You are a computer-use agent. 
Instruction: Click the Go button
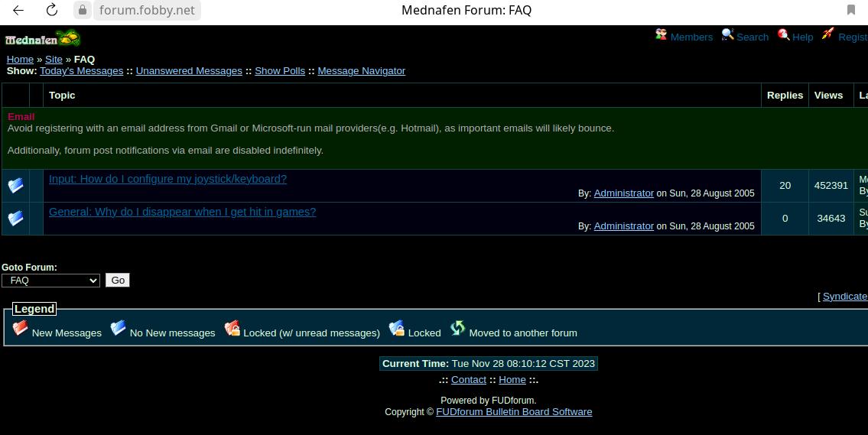[x=118, y=281]
